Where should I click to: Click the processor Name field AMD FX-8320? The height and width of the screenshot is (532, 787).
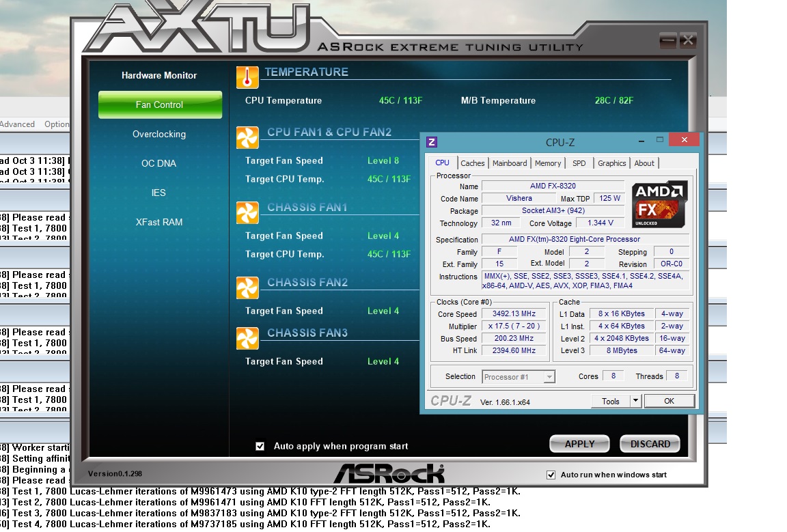pos(553,186)
